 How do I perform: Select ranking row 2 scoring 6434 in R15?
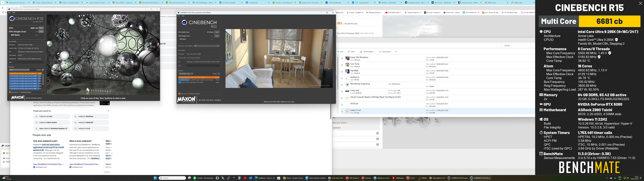coord(25,76)
